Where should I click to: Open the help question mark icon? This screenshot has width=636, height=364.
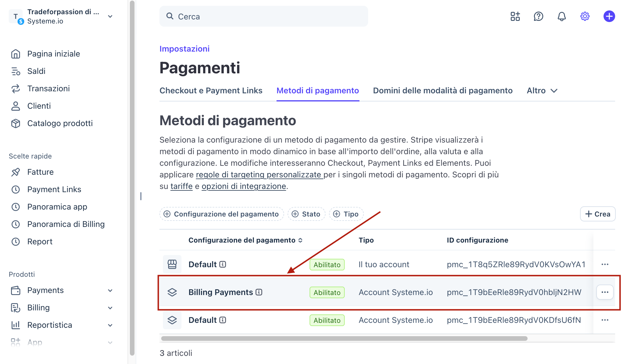(x=538, y=17)
